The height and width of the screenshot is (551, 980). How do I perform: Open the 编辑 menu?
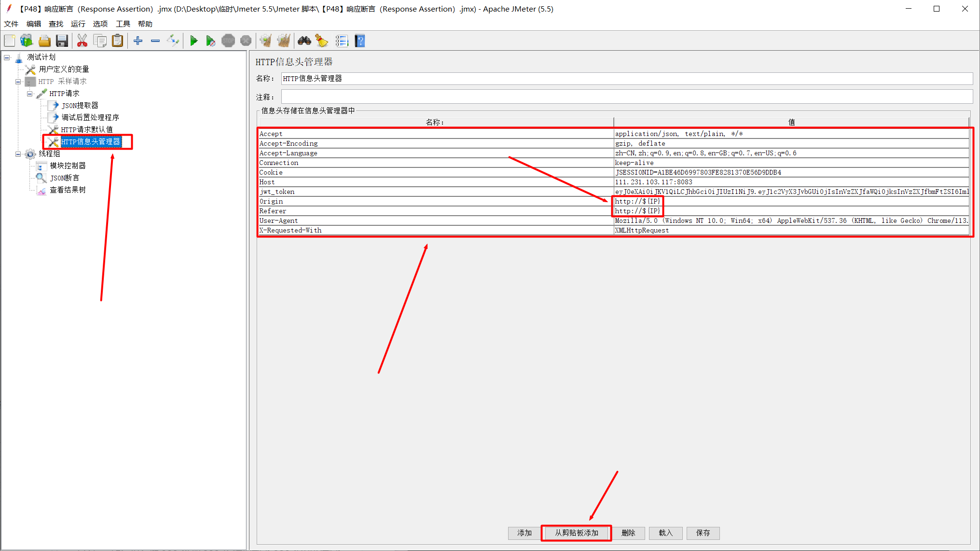click(34, 24)
